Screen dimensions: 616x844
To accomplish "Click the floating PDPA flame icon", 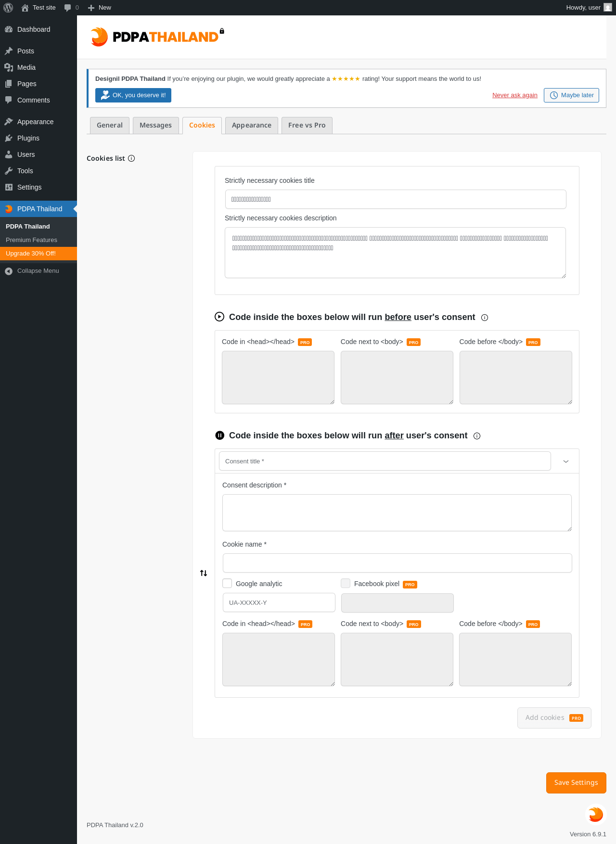I will tap(596, 814).
